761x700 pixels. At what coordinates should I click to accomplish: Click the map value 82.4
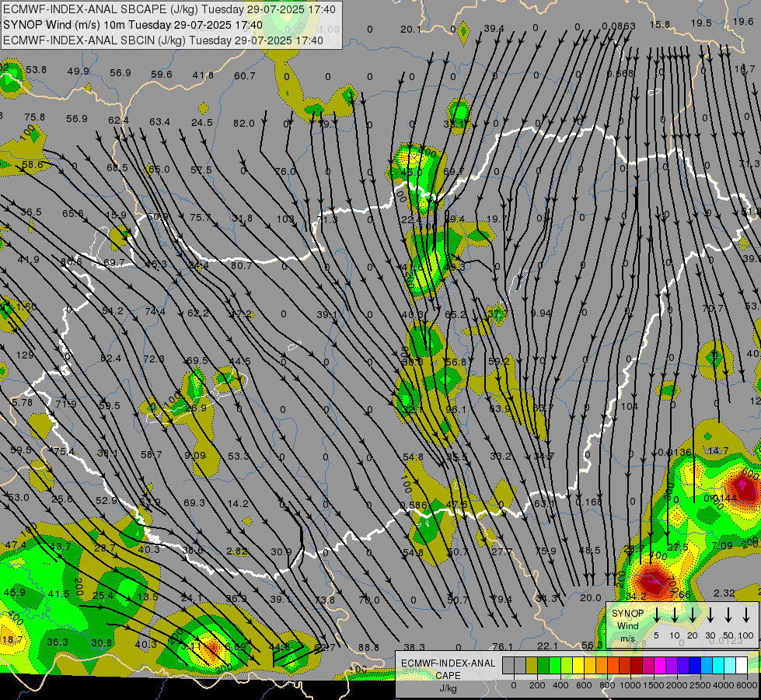pos(110,359)
